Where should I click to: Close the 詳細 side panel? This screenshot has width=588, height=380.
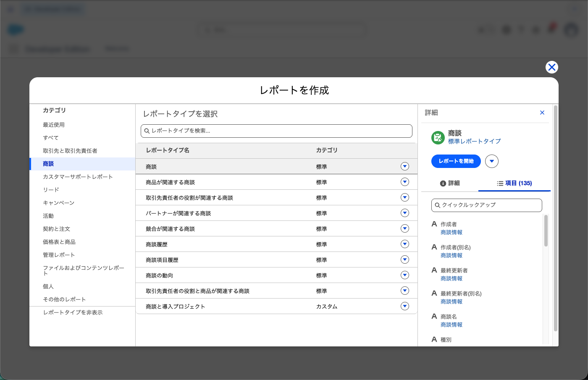pyautogui.click(x=542, y=113)
